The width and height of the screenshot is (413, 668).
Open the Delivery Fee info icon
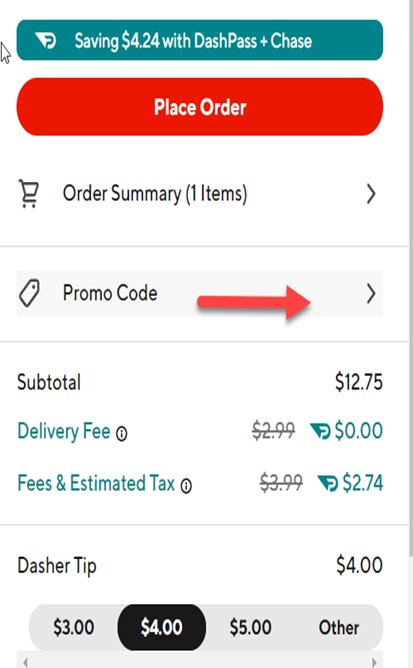click(x=121, y=434)
